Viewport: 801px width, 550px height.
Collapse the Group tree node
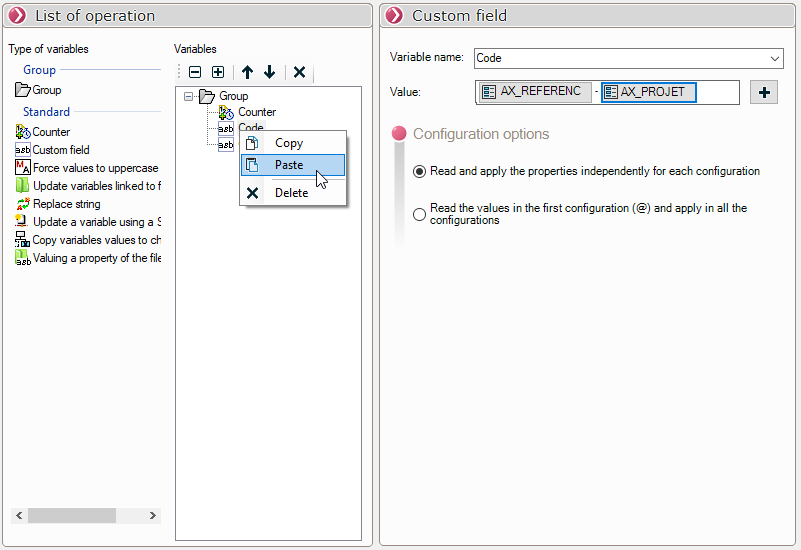[x=189, y=96]
